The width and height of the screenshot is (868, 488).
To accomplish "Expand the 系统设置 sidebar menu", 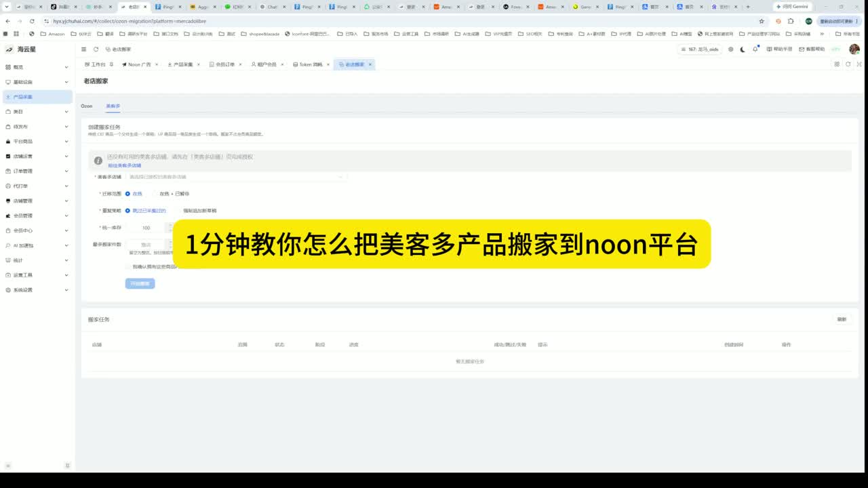I will pos(37,290).
